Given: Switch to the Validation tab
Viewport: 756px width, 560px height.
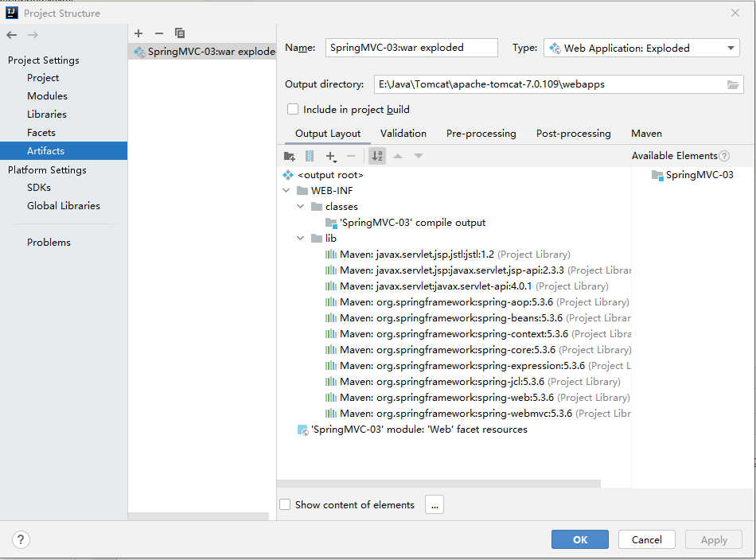Looking at the screenshot, I should (403, 134).
